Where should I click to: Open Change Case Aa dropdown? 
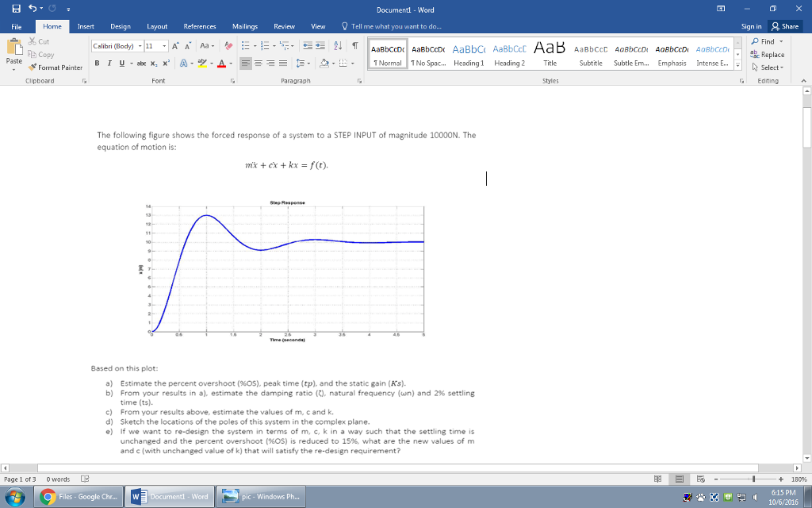coord(207,46)
